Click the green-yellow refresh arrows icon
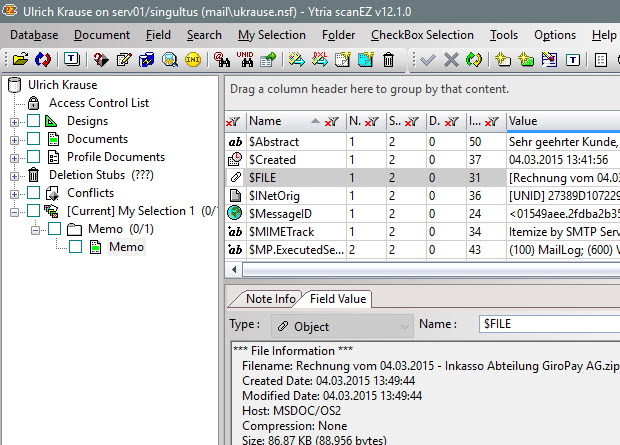This screenshot has width=620, height=445. (x=474, y=60)
